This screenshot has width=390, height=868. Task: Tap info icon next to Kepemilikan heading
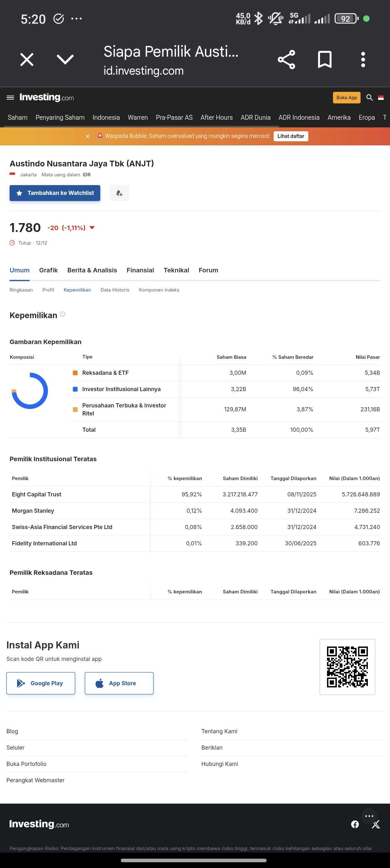(63, 314)
